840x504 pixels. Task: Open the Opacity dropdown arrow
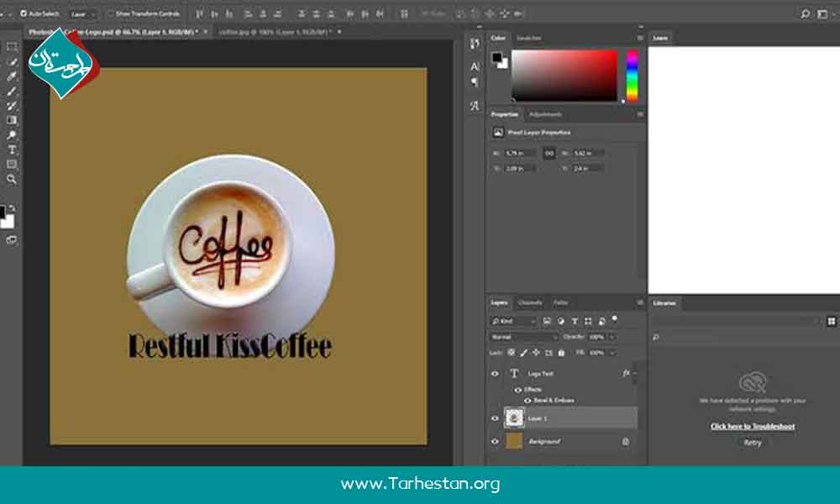pos(611,337)
